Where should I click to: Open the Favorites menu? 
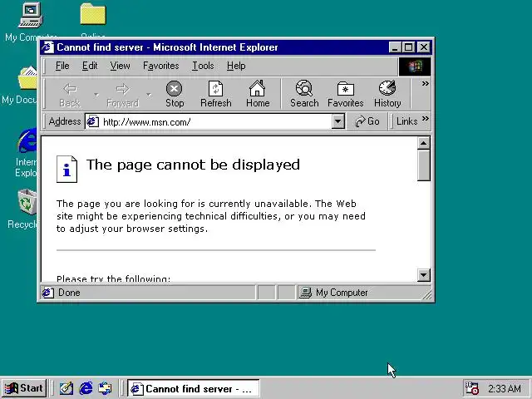(160, 66)
